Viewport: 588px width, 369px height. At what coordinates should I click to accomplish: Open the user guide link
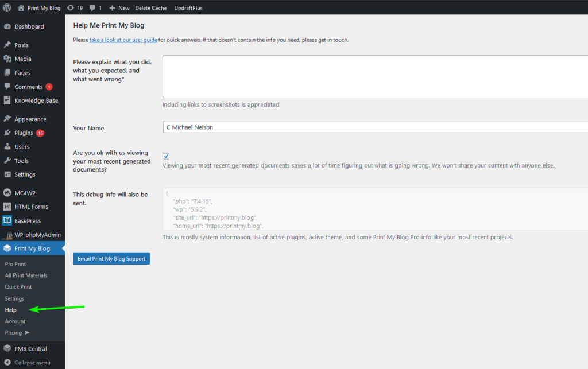click(123, 40)
